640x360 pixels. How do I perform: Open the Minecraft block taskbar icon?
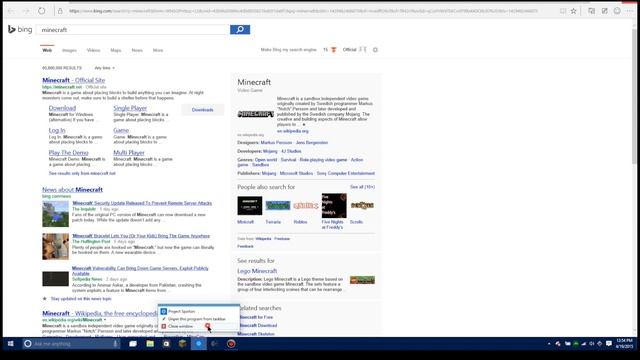pos(182,344)
